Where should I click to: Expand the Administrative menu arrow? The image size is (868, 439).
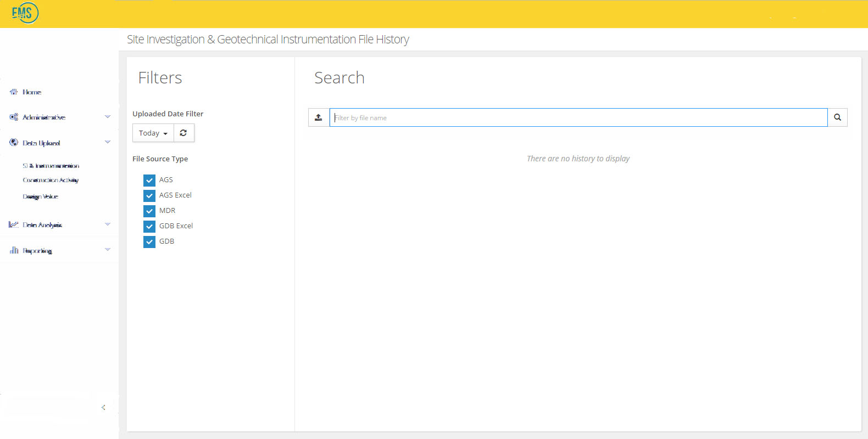click(x=108, y=117)
